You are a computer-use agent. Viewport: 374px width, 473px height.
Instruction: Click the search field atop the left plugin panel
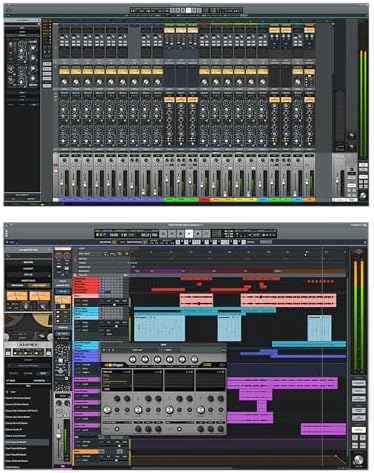(x=28, y=256)
